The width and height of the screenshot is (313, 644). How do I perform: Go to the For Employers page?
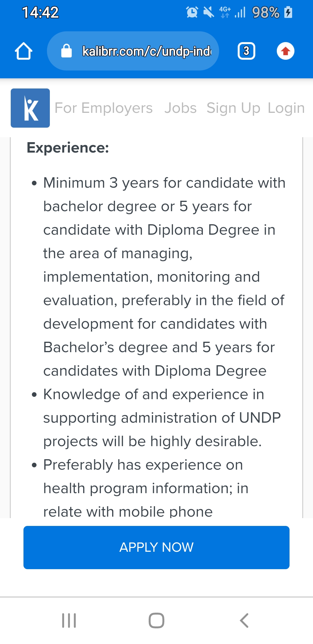pyautogui.click(x=103, y=108)
